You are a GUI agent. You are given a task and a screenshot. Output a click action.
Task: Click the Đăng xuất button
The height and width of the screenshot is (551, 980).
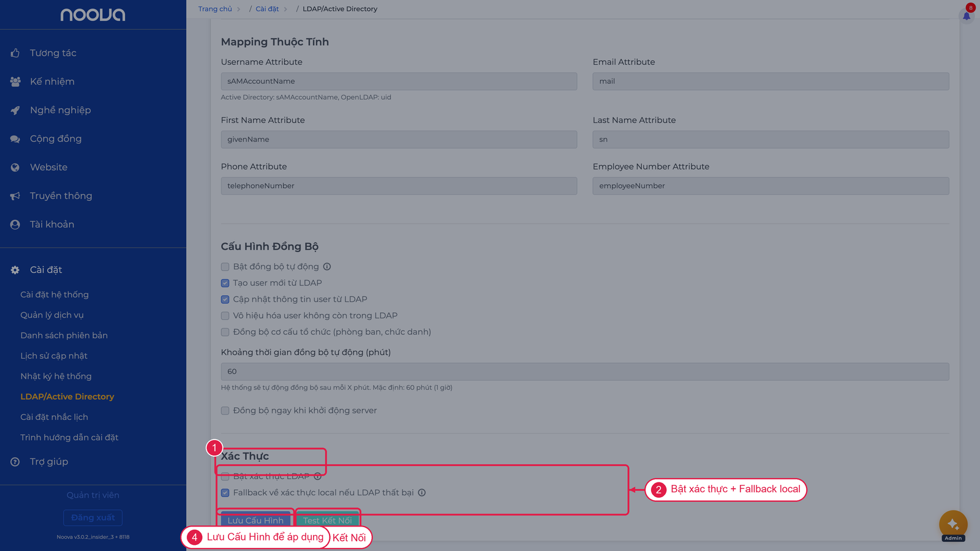point(93,517)
